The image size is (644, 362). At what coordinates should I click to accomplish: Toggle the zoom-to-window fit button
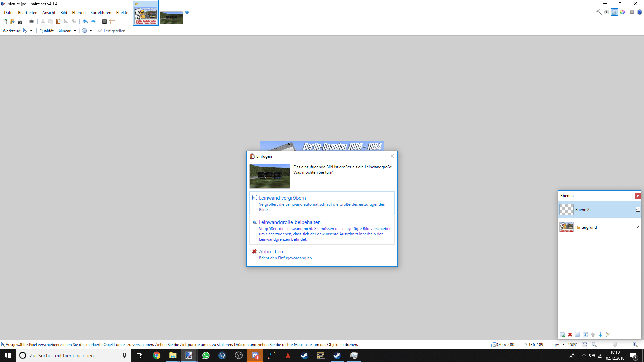[x=585, y=345]
